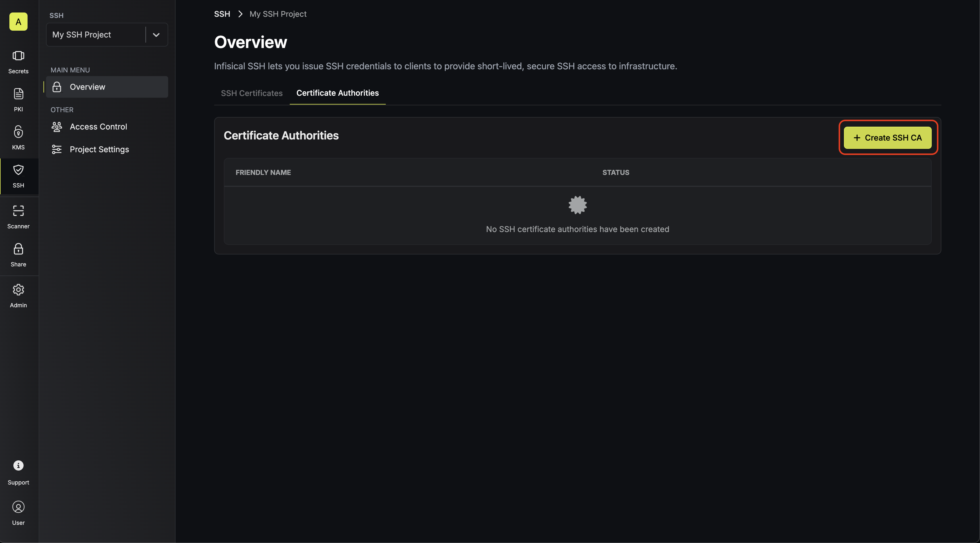Open the Support info icon

click(x=18, y=466)
